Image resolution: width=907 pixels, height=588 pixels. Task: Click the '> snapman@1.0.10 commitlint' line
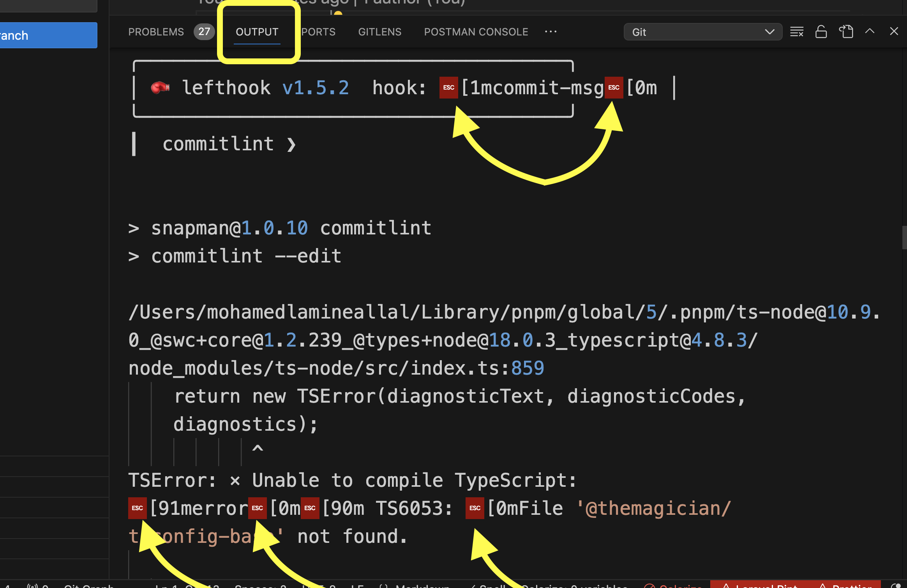[280, 228]
